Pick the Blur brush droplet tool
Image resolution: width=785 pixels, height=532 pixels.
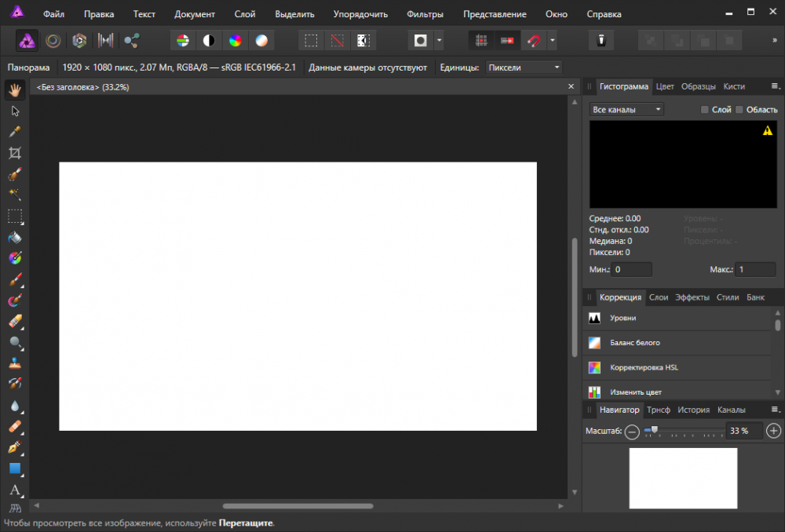pos(15,406)
